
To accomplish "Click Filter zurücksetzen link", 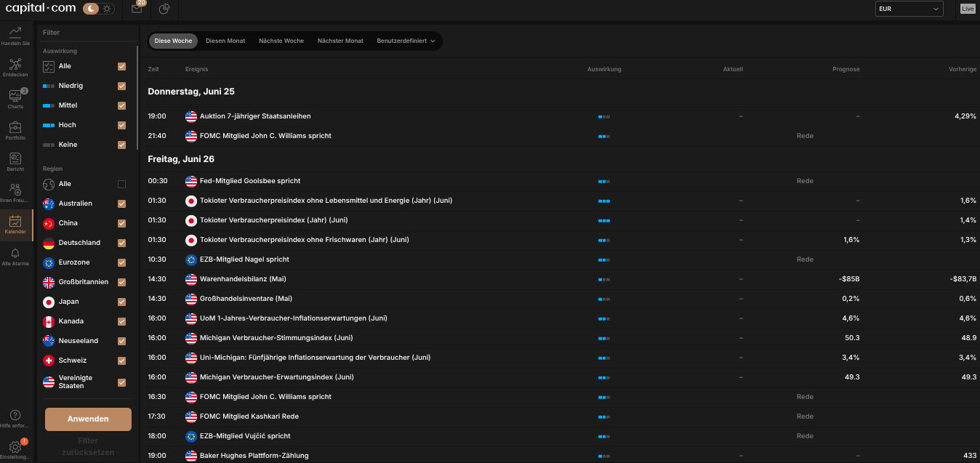I will (88, 446).
